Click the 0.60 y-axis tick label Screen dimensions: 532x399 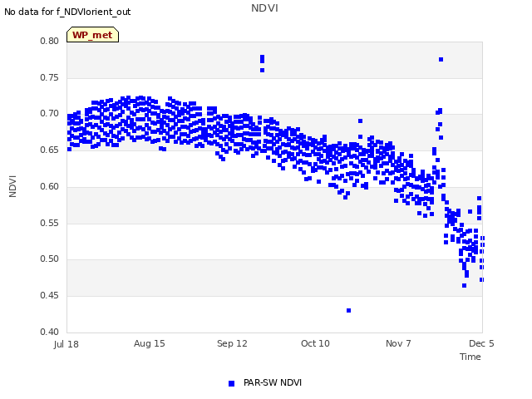(50, 186)
